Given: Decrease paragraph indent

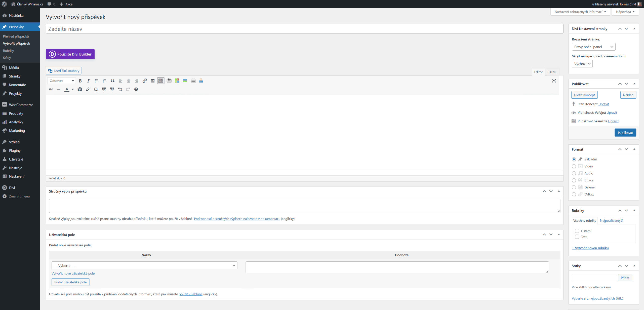Looking at the screenshot, I should tap(104, 89).
